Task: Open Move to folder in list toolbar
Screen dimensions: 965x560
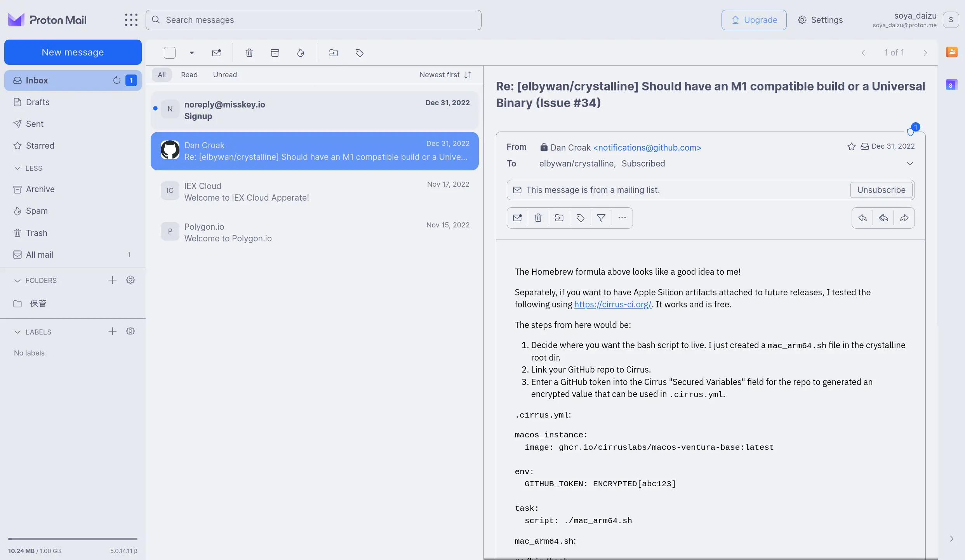Action: (334, 53)
